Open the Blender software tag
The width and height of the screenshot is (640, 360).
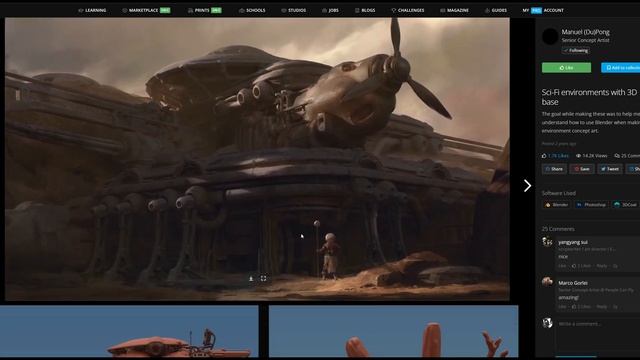point(557,205)
